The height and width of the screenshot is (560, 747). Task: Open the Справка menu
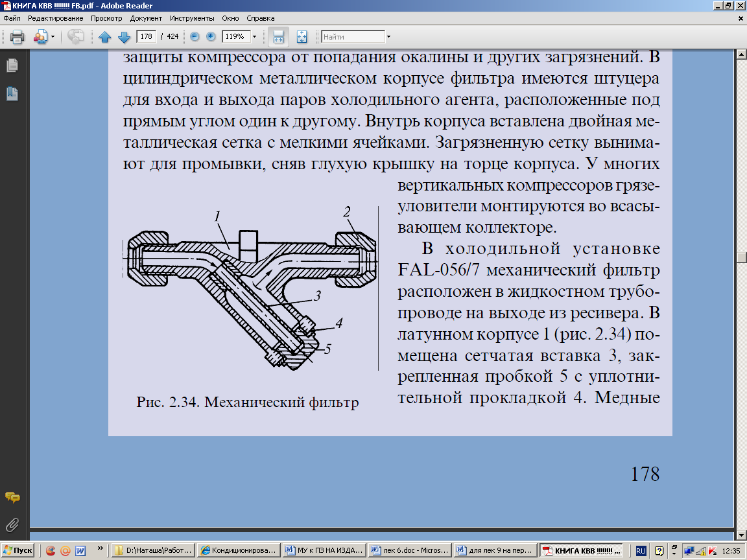(x=260, y=18)
